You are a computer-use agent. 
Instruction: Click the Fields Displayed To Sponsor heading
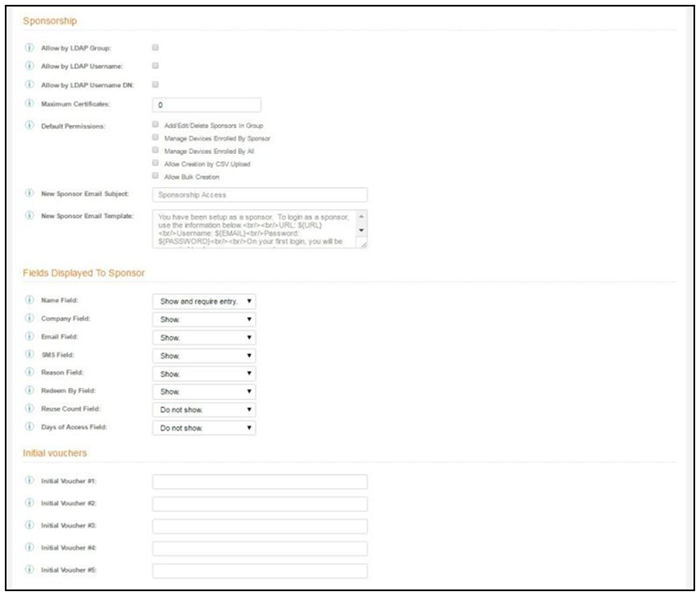pos(84,273)
